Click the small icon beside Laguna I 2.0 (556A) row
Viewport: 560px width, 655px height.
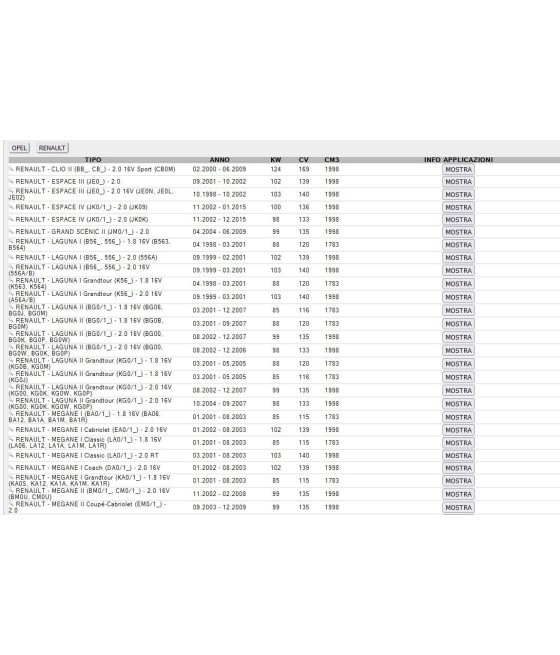click(11, 257)
